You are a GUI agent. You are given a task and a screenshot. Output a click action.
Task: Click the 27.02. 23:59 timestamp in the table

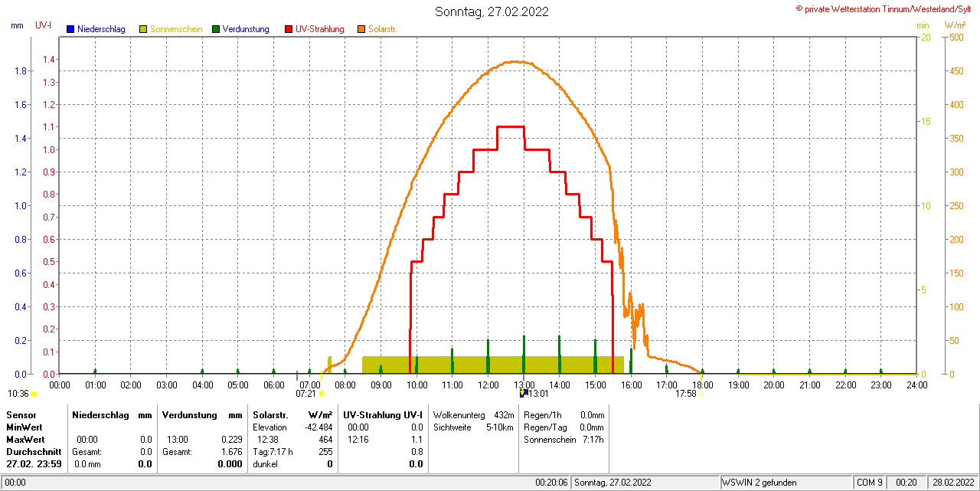pos(33,464)
